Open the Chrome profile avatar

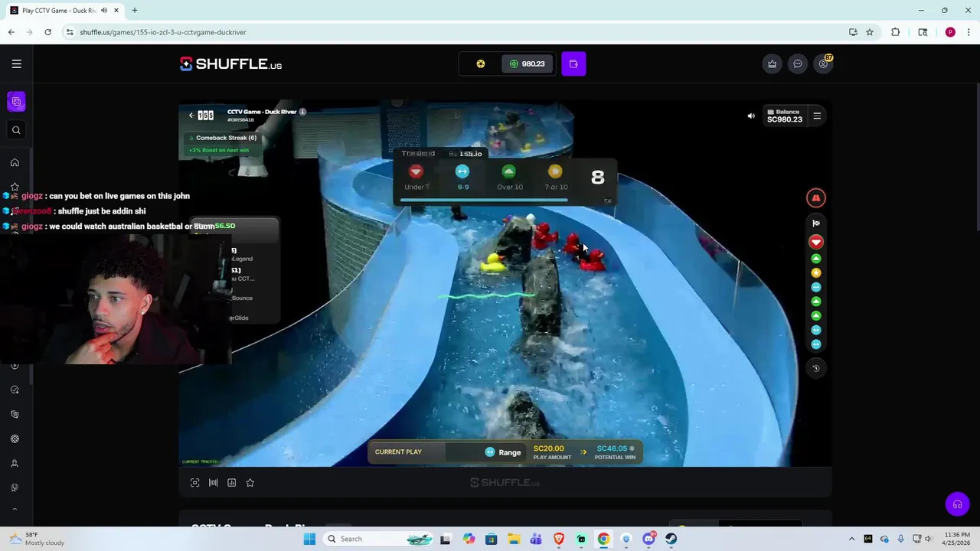tap(950, 32)
